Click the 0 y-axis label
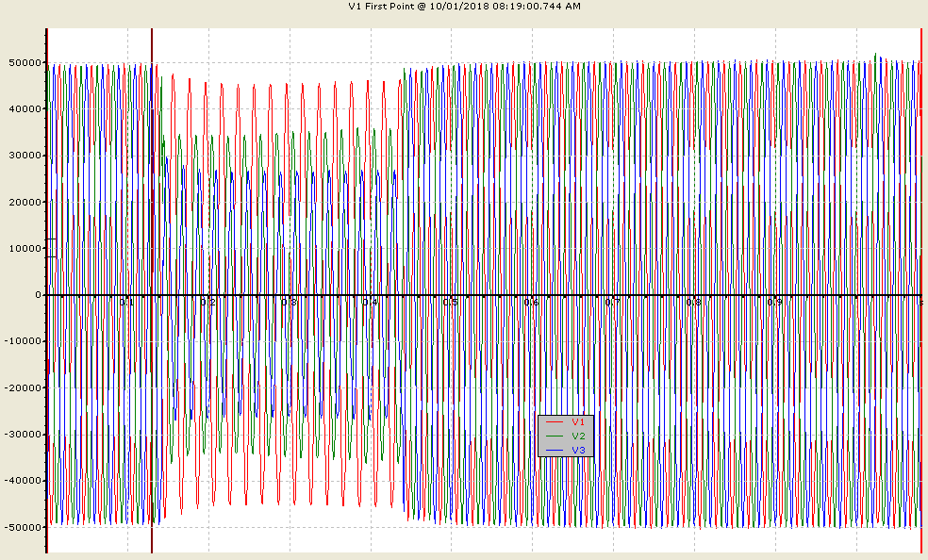 point(39,295)
